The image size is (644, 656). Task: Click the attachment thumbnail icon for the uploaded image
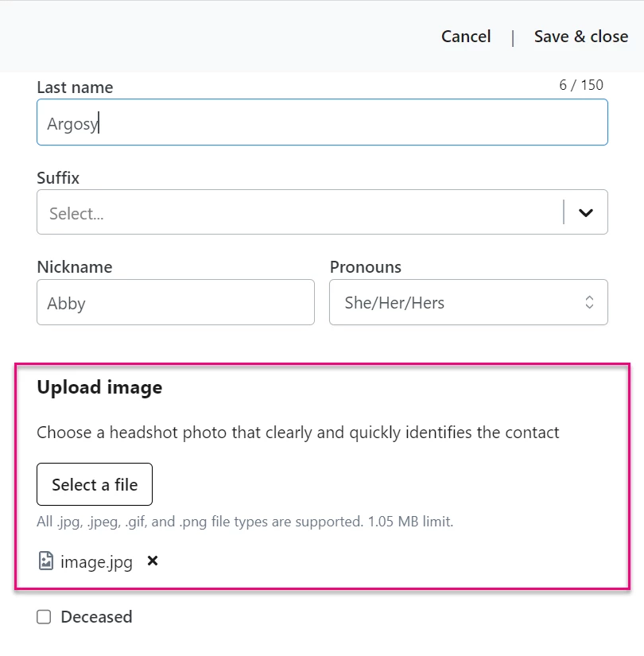click(x=46, y=561)
